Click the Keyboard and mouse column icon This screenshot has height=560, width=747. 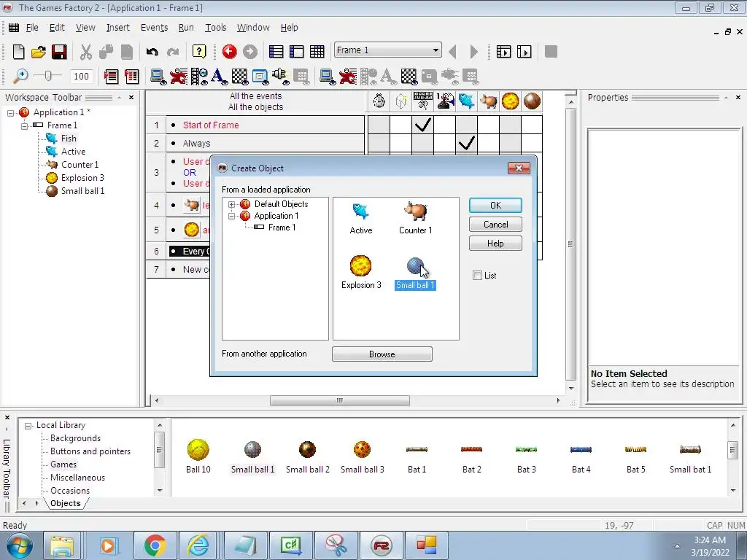423,101
